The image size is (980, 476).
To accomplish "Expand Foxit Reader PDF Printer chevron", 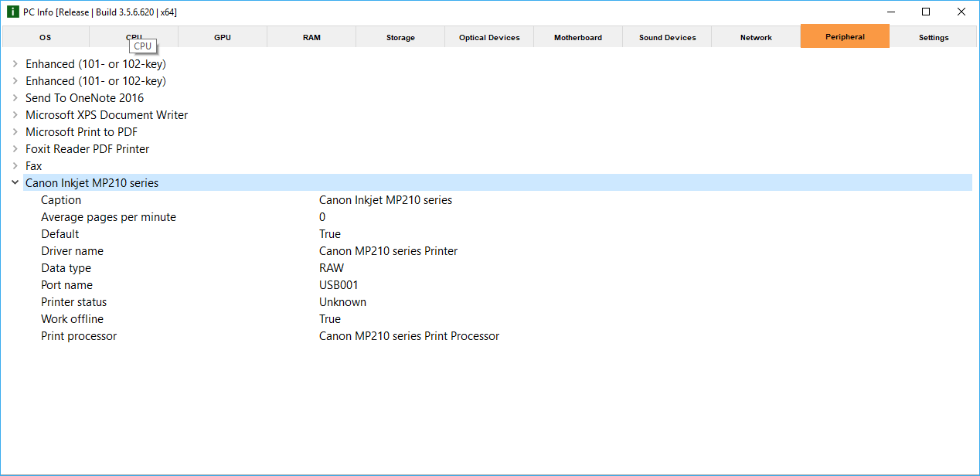I will (x=15, y=149).
